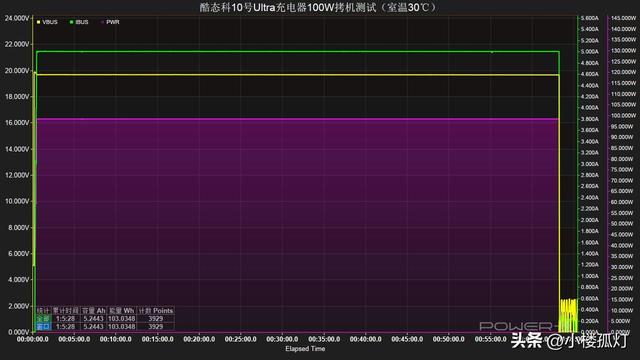Screen dimensions: 640x360
Task: Click the Elapsed Time axis label
Action: pyautogui.click(x=305, y=349)
